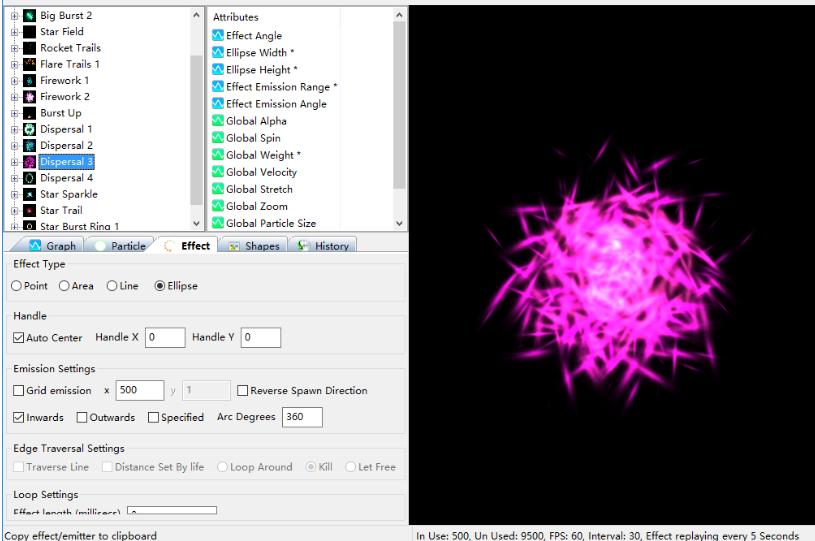The image size is (815, 541).
Task: Click the Big Burst 2 effect thumbnail icon
Action: tap(30, 16)
